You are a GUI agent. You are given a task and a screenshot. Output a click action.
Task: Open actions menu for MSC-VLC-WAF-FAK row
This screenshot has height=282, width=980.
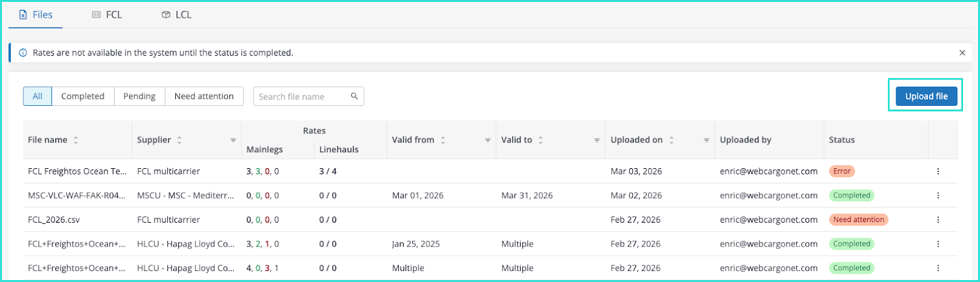tap(938, 196)
